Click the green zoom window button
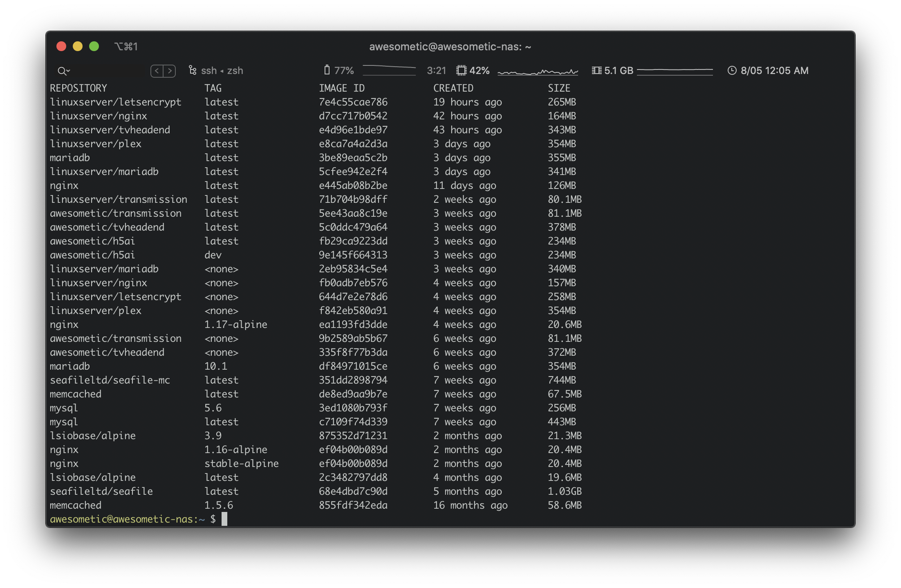The width and height of the screenshot is (901, 588). coord(94,47)
